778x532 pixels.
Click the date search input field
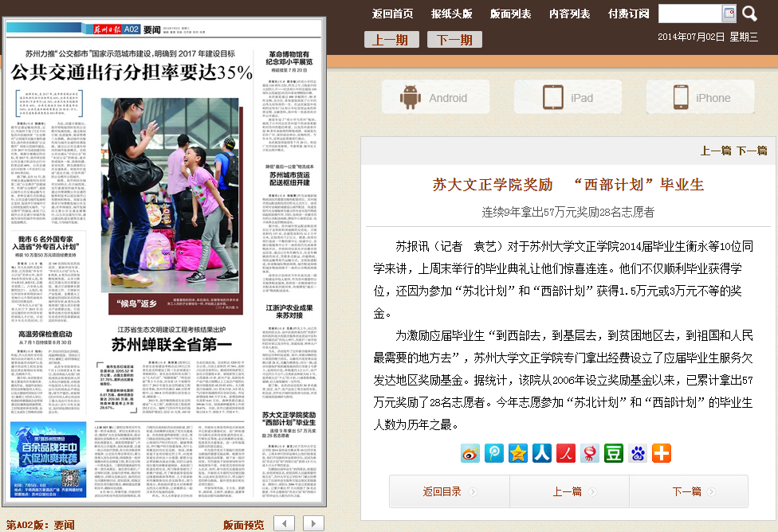(690, 14)
